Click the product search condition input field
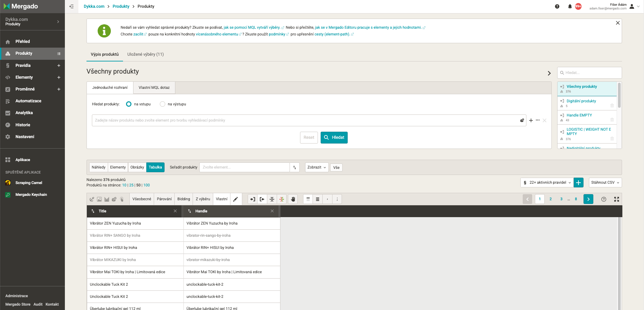This screenshot has height=310, width=644. click(304, 121)
